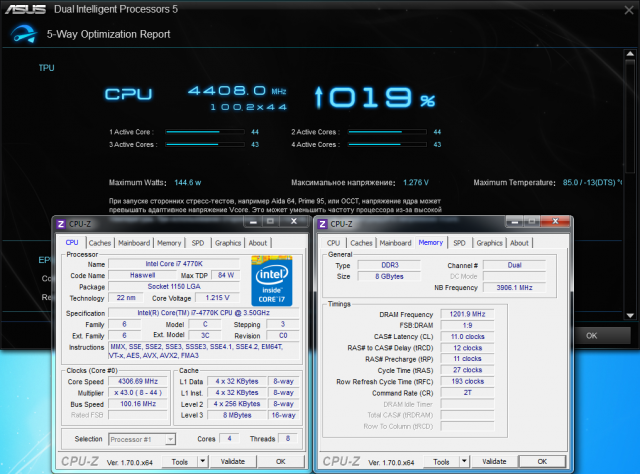Click the ASUS logo in the title bar
The width and height of the screenshot is (640, 474).
25,9
